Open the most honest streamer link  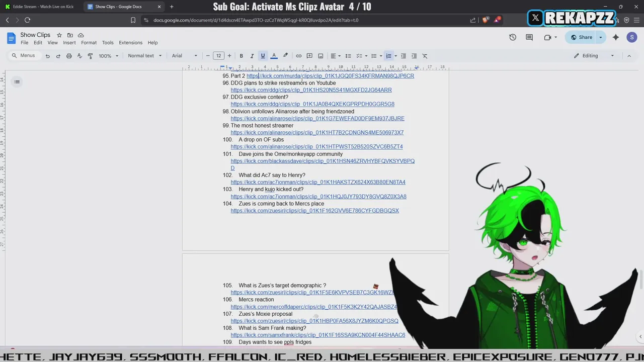coord(317,133)
